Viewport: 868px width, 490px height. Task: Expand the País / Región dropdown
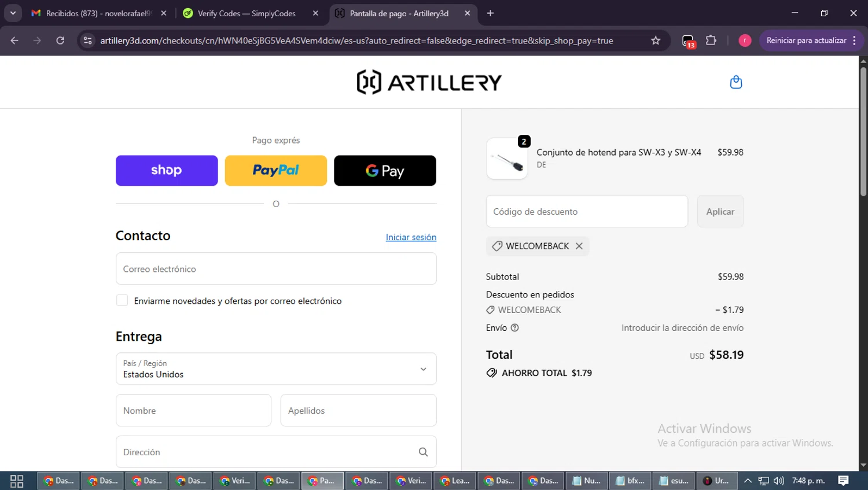[x=276, y=369]
